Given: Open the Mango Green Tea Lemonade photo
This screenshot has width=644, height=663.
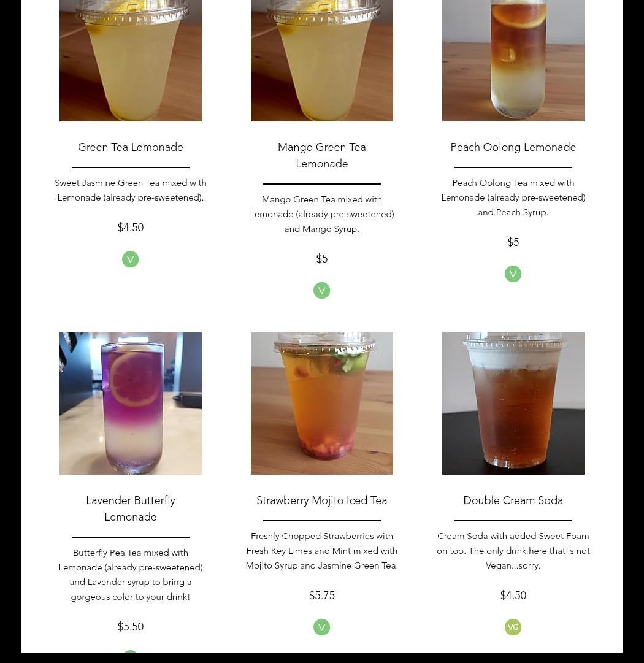Looking at the screenshot, I should [322, 61].
